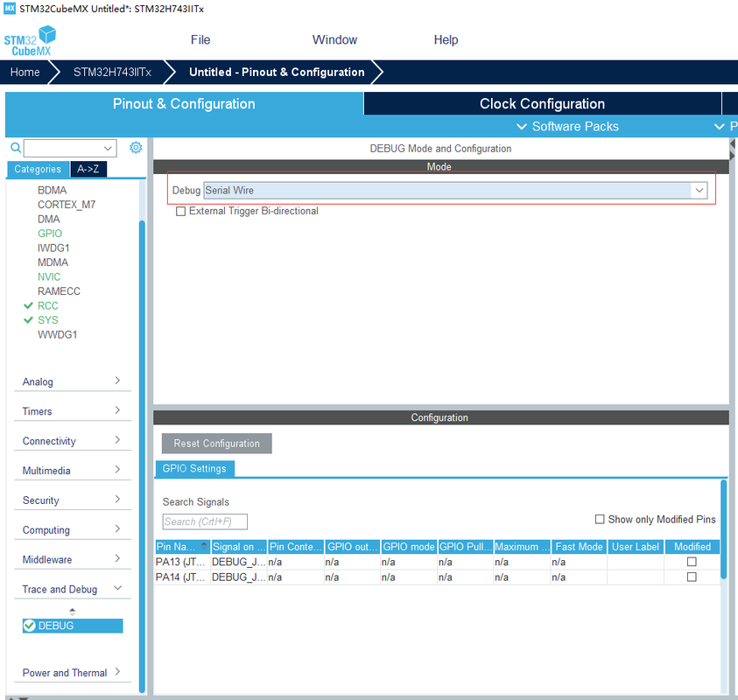Click Untitled - Pinout & Configuration breadcrumb
This screenshot has height=700, width=738.
coord(277,72)
